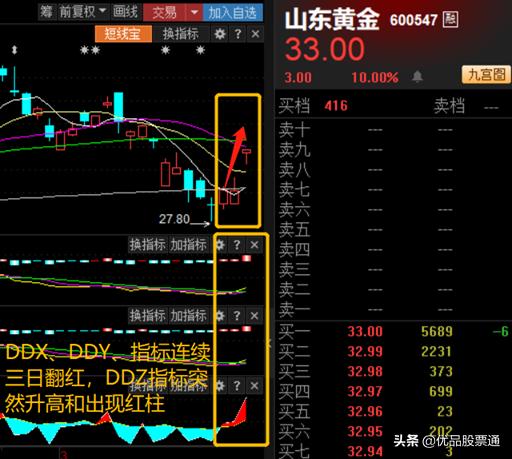Click the 买一 price 33.00
The height and width of the screenshot is (459, 512).
tap(365, 332)
